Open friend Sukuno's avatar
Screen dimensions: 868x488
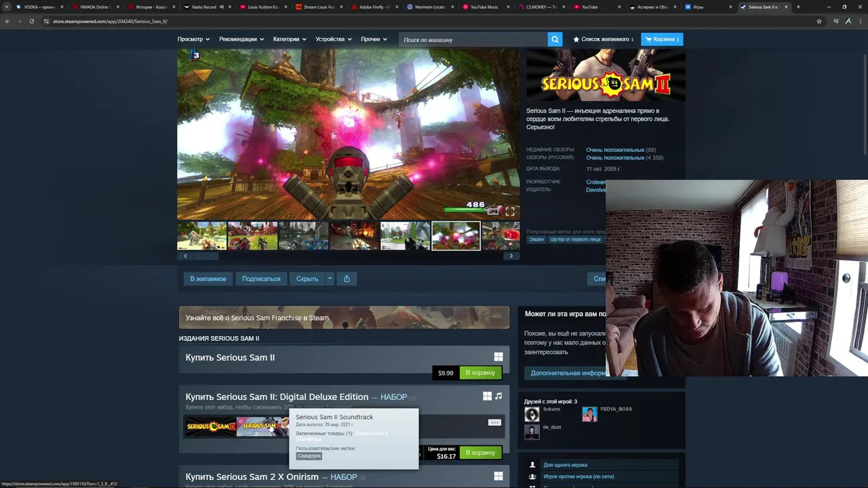click(x=532, y=414)
